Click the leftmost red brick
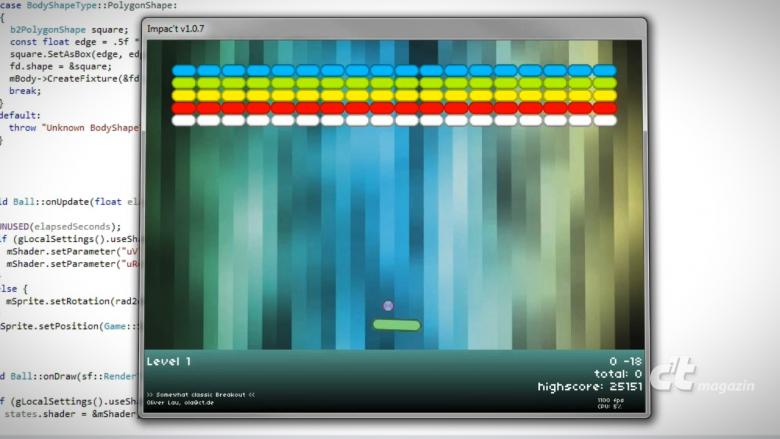 point(184,108)
